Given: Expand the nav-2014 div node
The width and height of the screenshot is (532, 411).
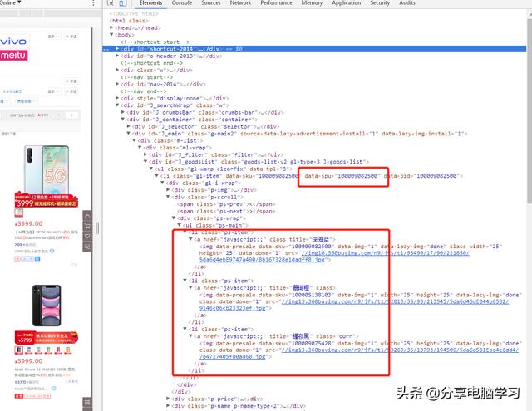Looking at the screenshot, I should point(117,84).
